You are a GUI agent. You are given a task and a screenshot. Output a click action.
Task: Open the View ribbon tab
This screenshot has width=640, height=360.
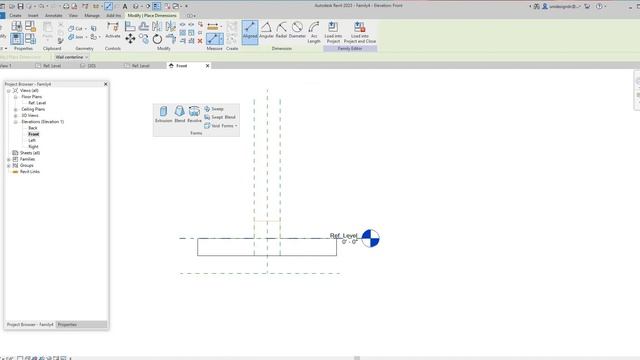[73, 16]
